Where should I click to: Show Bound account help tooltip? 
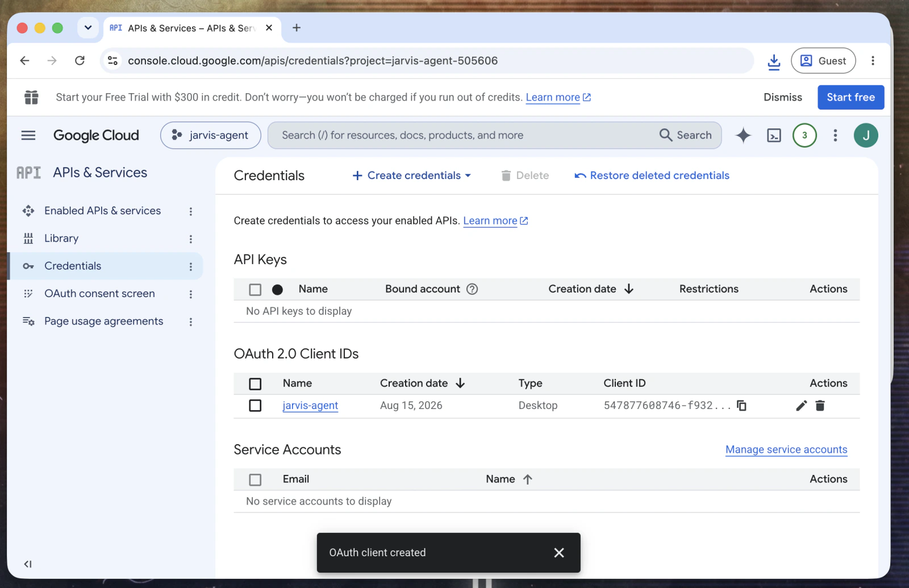[x=472, y=289]
